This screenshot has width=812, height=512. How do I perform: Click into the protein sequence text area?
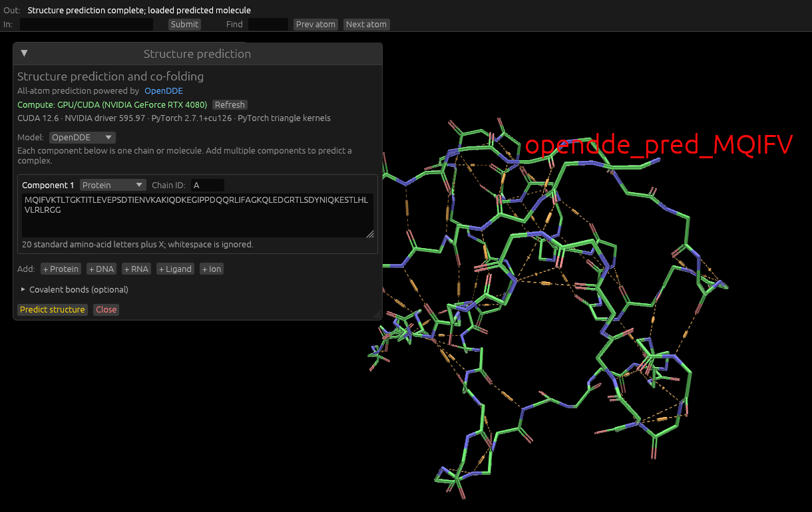pyautogui.click(x=198, y=215)
